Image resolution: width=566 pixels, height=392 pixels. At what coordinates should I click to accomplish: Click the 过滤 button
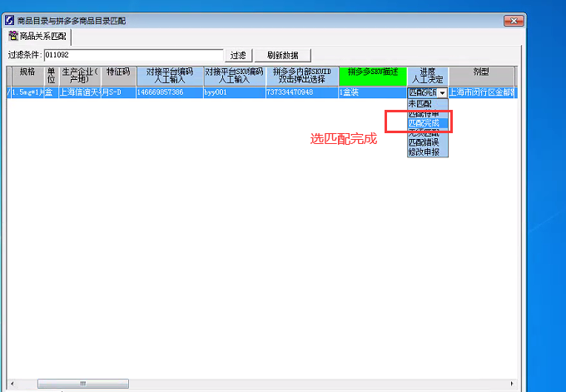click(x=239, y=55)
